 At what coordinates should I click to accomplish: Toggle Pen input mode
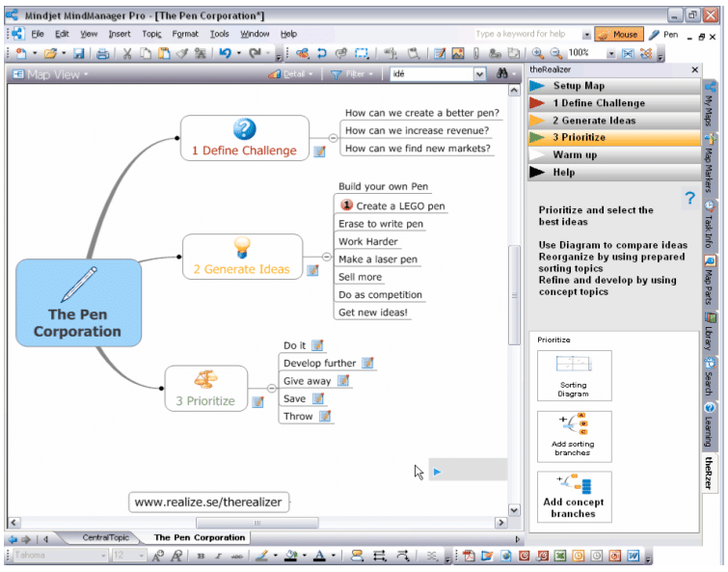[x=664, y=35]
